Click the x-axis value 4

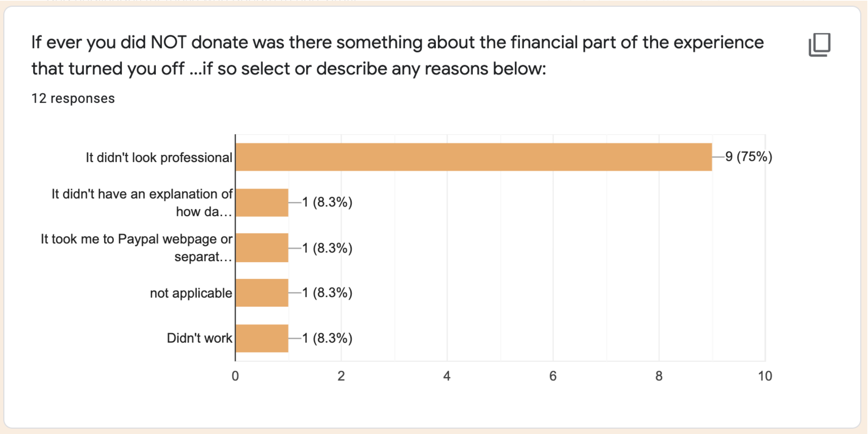tap(447, 376)
